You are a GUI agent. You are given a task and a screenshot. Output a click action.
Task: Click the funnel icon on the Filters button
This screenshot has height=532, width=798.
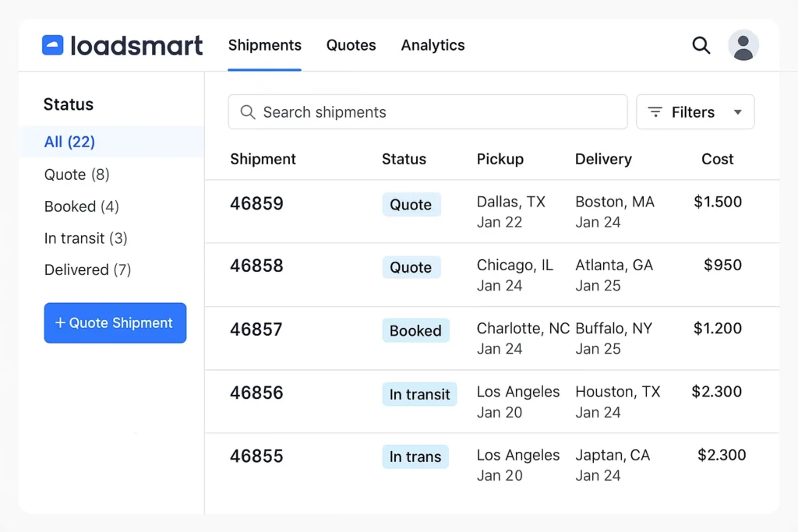tap(655, 111)
